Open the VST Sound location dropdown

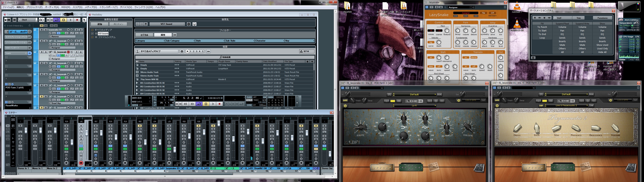pyautogui.click(x=167, y=24)
